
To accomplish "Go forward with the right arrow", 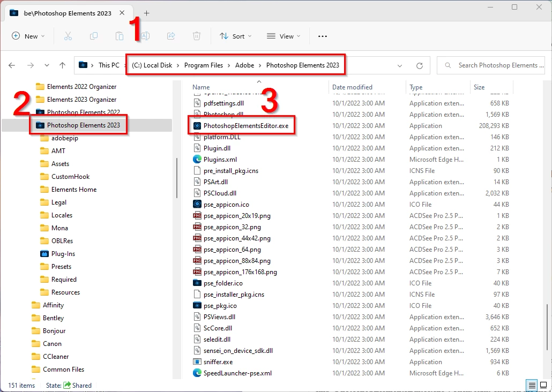I will tap(31, 65).
